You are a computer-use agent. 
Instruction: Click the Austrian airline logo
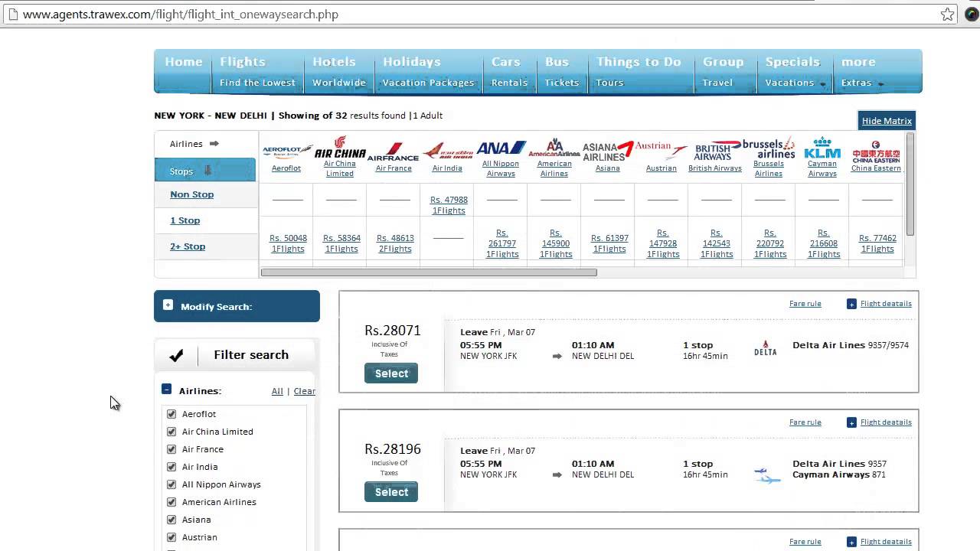[x=661, y=149]
